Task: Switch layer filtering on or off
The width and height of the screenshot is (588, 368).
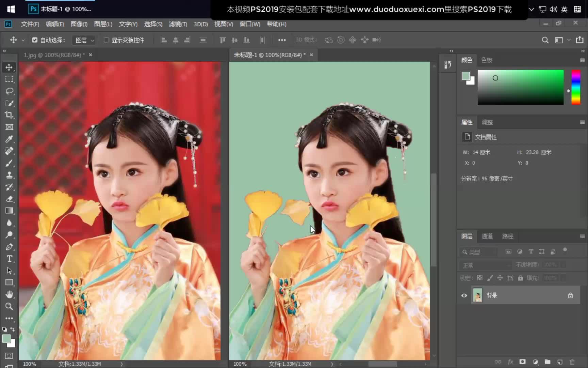Action: click(565, 250)
